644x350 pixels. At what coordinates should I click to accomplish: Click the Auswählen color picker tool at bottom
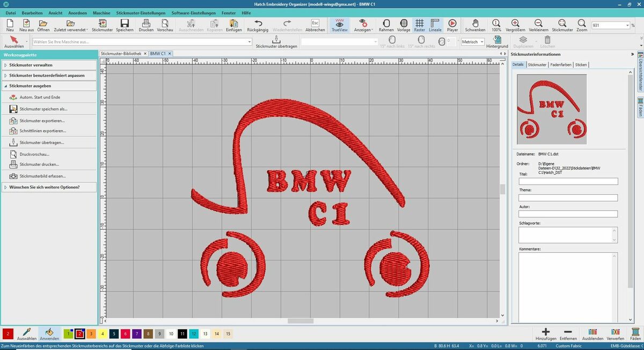[x=26, y=334]
